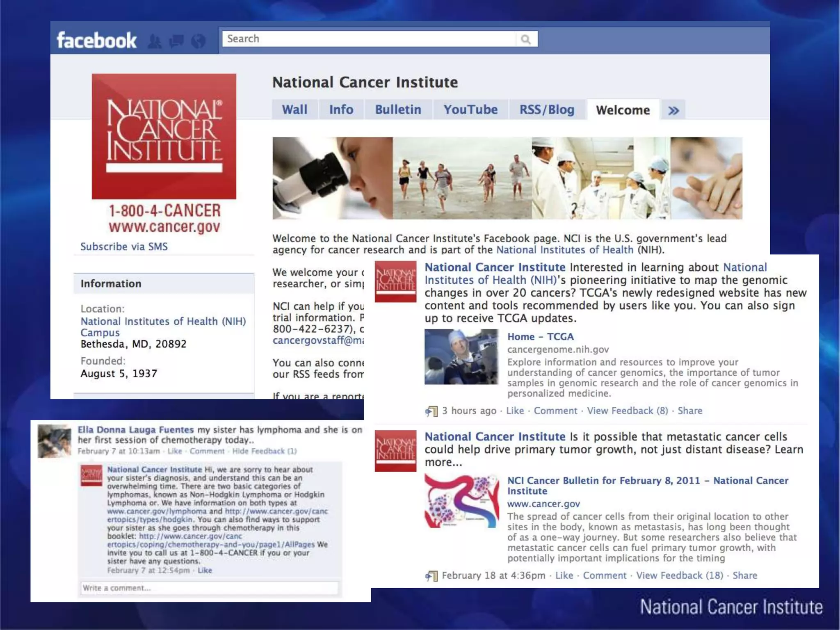Open the RSS/Blog tab
The height and width of the screenshot is (630, 840).
pos(546,110)
